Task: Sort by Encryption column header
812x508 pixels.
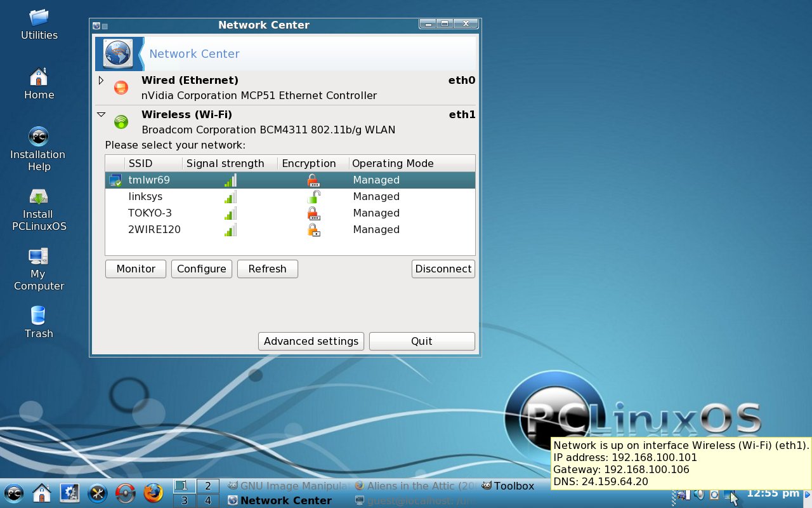Action: point(313,163)
